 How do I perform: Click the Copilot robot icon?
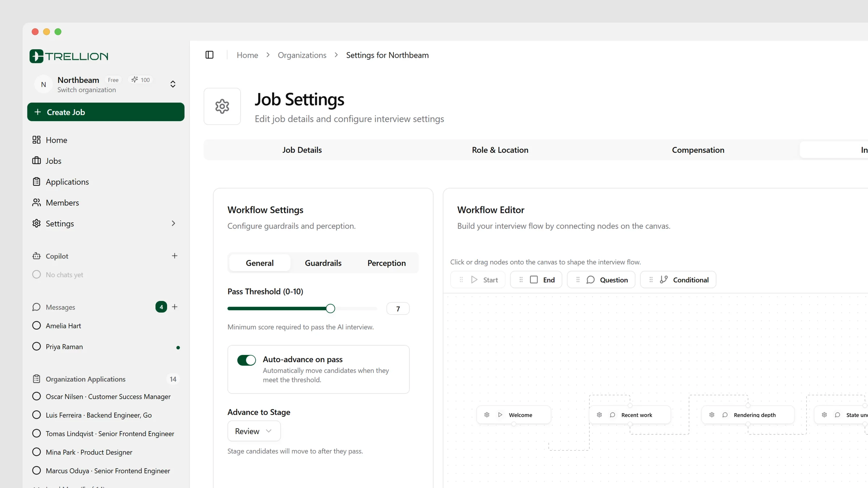(x=37, y=256)
